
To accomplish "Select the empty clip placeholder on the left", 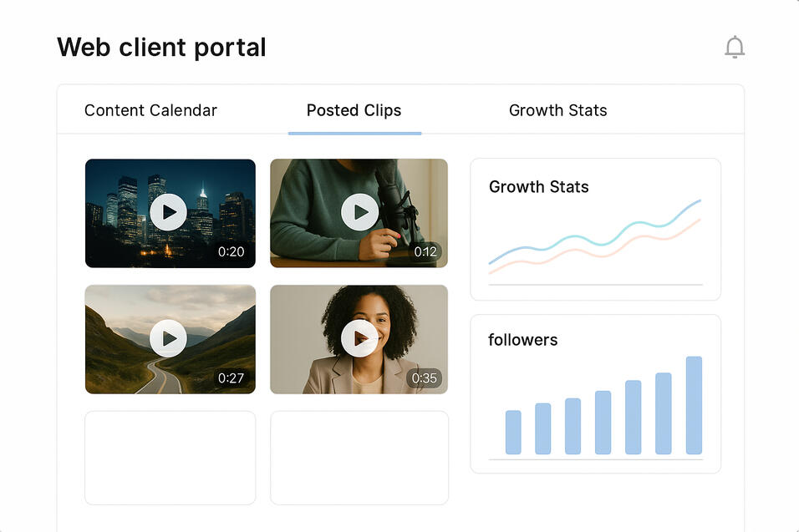I will click(x=170, y=458).
